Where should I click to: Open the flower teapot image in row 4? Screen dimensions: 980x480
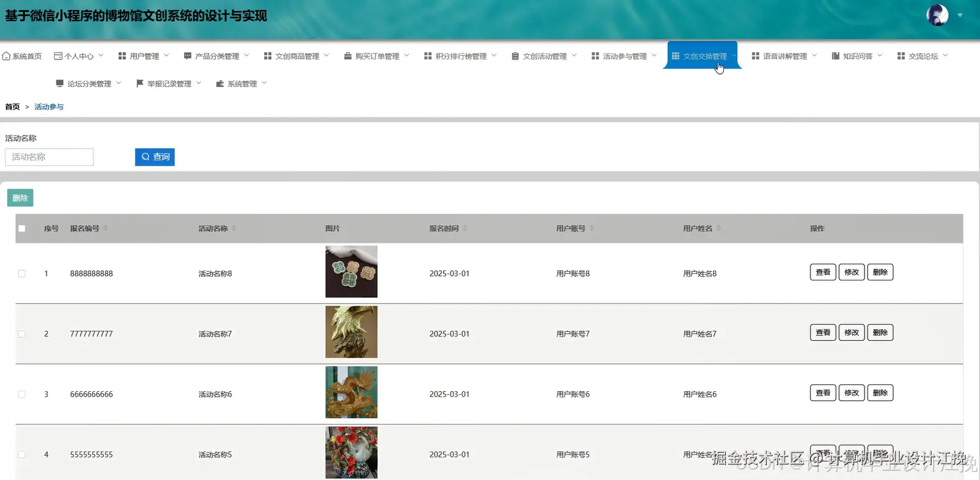coord(351,453)
